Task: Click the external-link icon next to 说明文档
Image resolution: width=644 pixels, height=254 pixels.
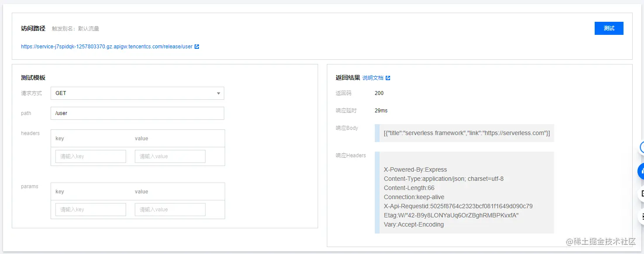Action: (x=388, y=78)
